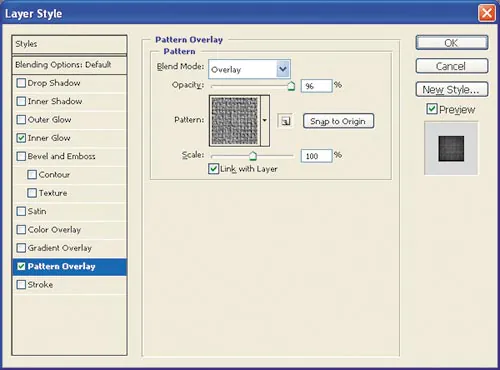Enable the Satin checkbox

point(21,211)
